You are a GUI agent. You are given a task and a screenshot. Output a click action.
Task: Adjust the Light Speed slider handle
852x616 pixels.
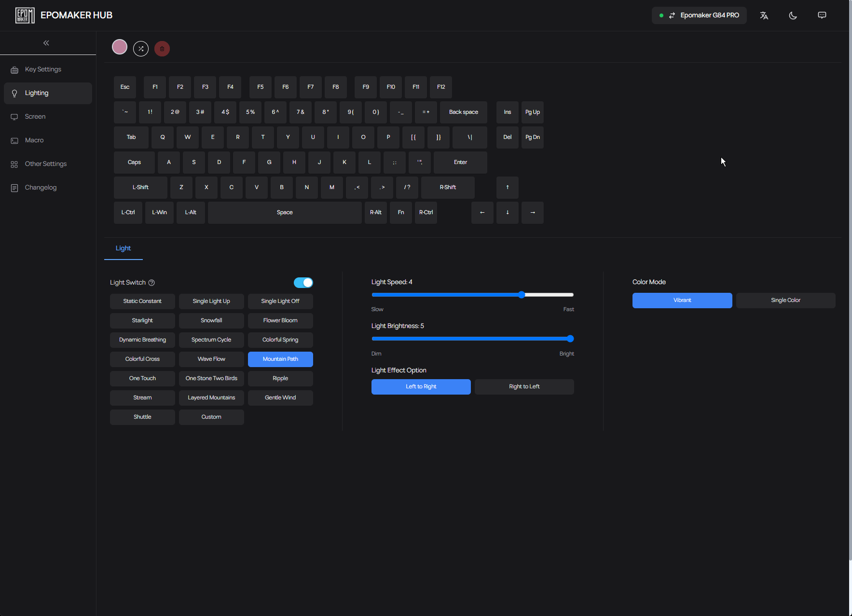point(522,295)
